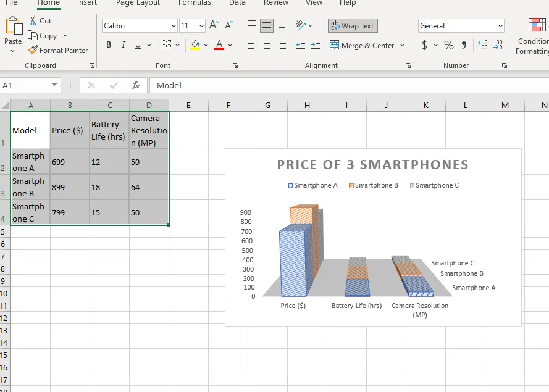Toggle Italic formatting
The height and width of the screenshot is (392, 549).
123,45
